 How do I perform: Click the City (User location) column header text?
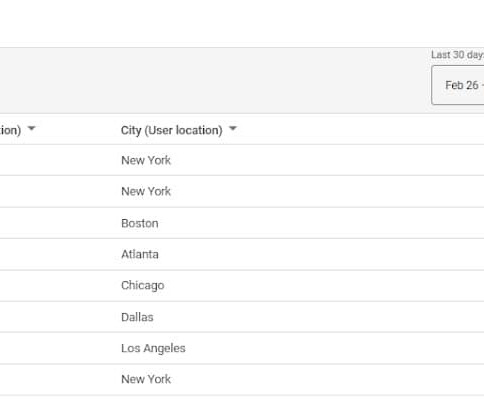[x=171, y=130]
